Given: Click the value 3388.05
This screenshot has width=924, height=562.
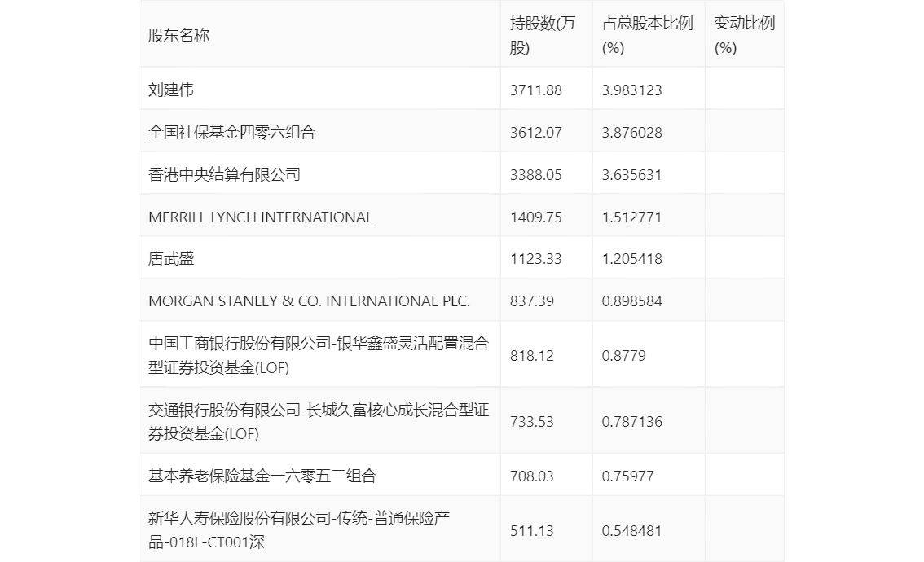Looking at the screenshot, I should (x=535, y=175).
